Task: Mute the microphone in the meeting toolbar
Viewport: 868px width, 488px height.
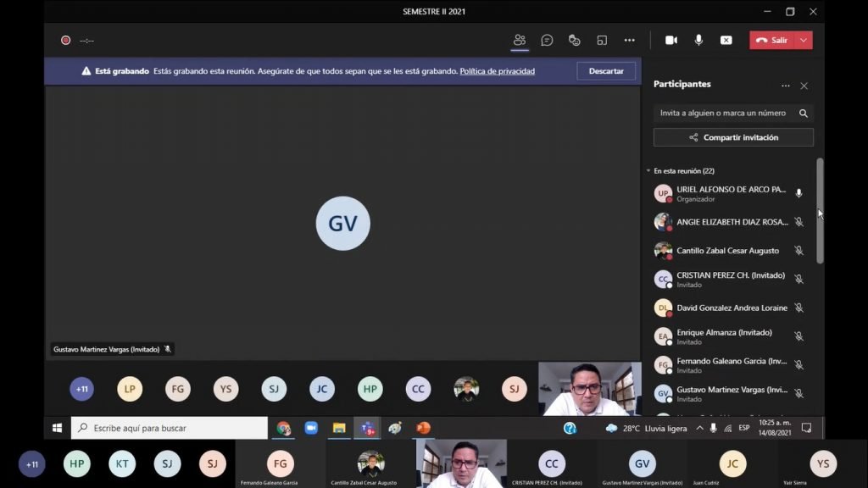Action: (x=698, y=40)
